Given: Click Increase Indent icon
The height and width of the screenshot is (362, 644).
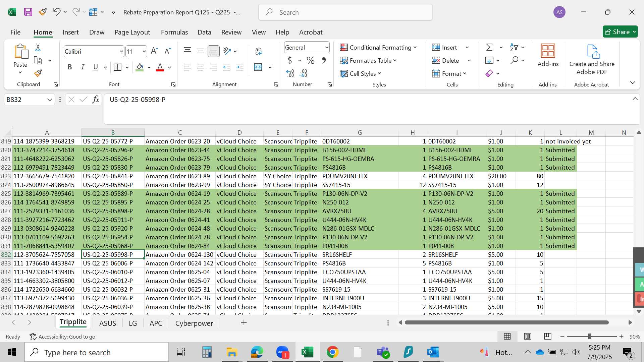Looking at the screenshot, I should [x=240, y=67].
